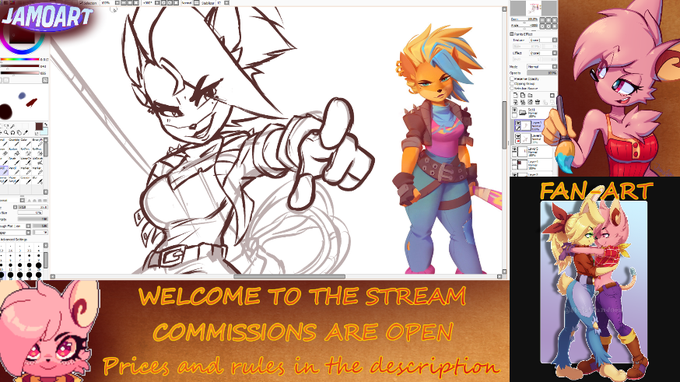Choose the last brush edge shape icon
The height and width of the screenshot is (382, 680).
click(x=45, y=200)
